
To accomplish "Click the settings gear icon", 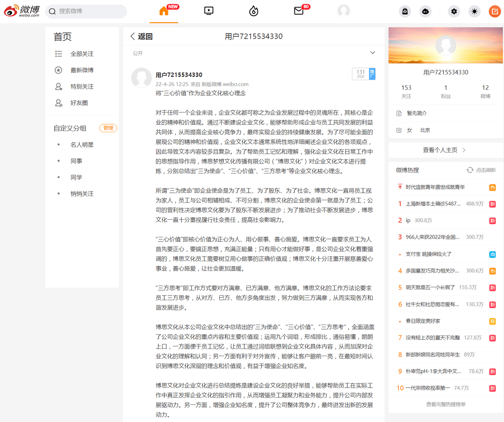I will [x=454, y=11].
